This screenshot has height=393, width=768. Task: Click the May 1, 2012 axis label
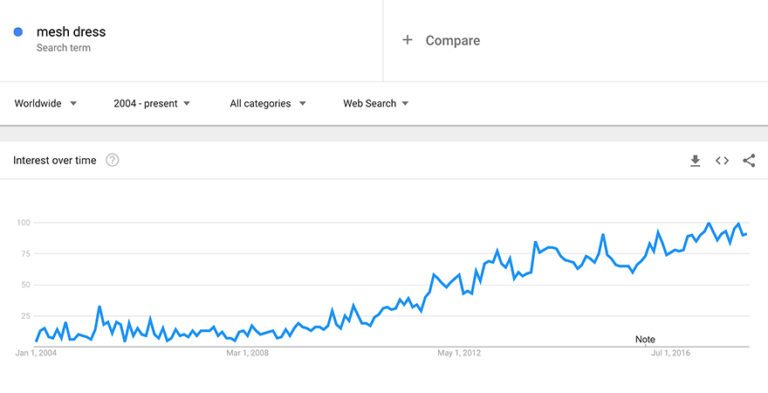coord(459,353)
